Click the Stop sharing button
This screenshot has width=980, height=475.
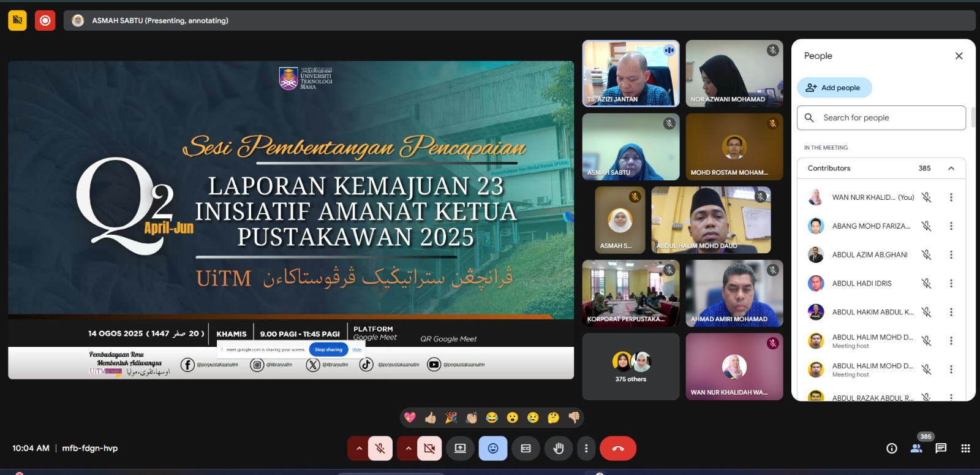click(328, 349)
